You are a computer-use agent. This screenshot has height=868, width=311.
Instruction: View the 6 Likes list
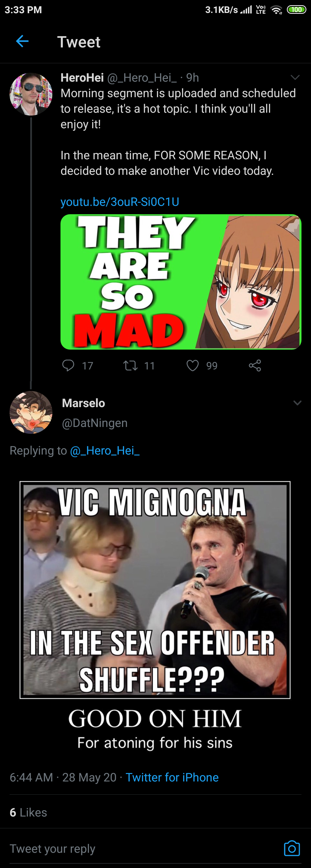tap(28, 813)
